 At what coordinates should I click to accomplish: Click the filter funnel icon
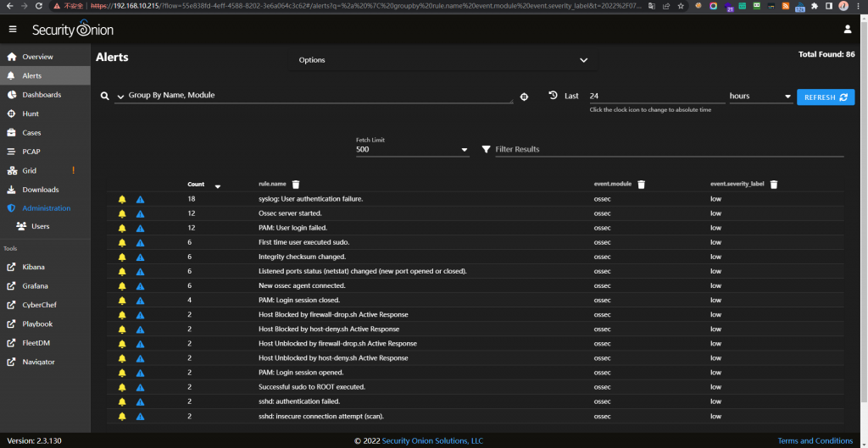pos(486,149)
